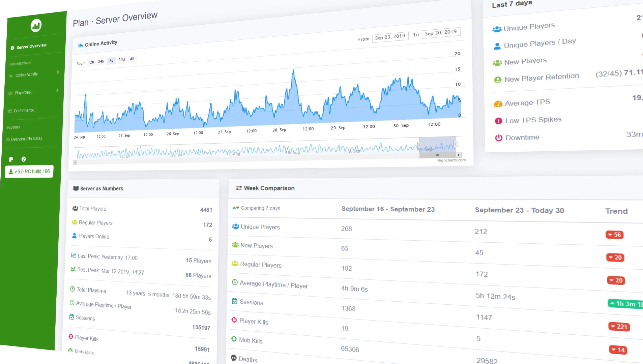Click the Average TPS gauge icon

498,104
